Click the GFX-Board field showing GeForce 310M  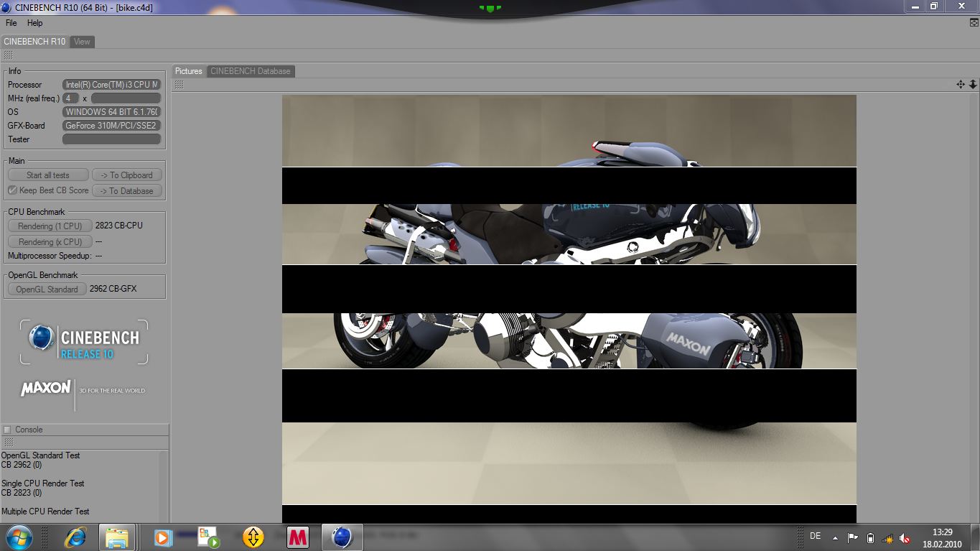click(112, 126)
